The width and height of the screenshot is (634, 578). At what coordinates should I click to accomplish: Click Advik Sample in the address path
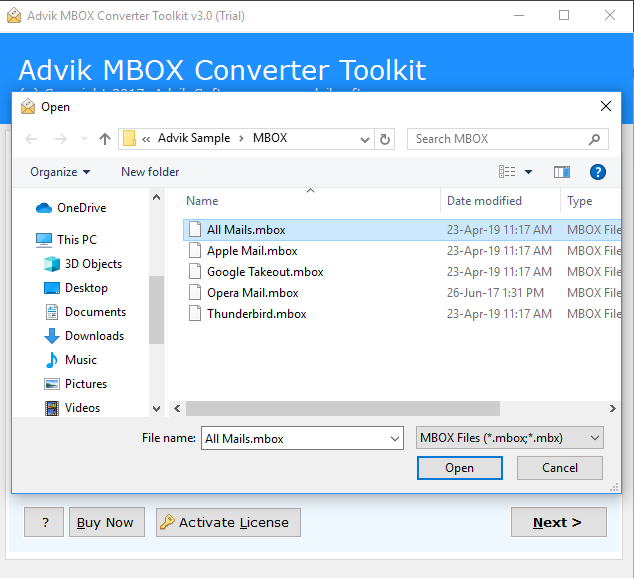pyautogui.click(x=194, y=138)
